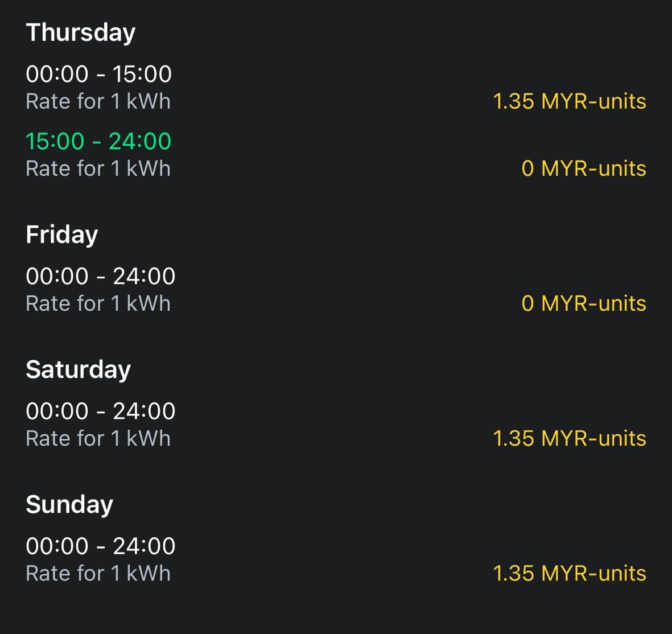Select the Saturday day heading

click(x=79, y=369)
